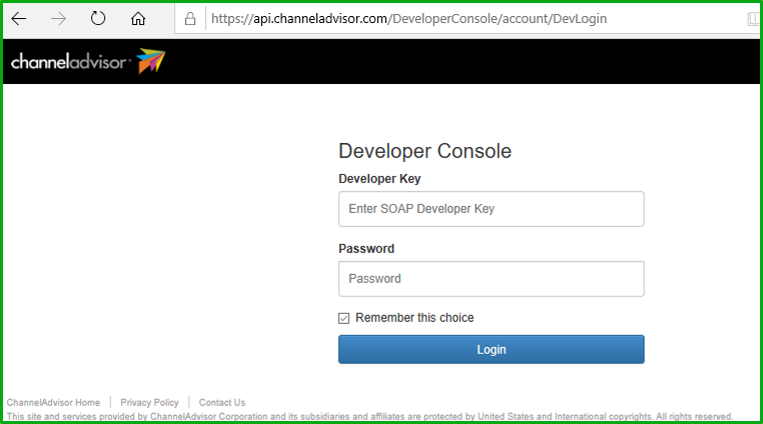Open the Privacy Policy link
Image resolution: width=763 pixels, height=424 pixels.
pos(149,403)
